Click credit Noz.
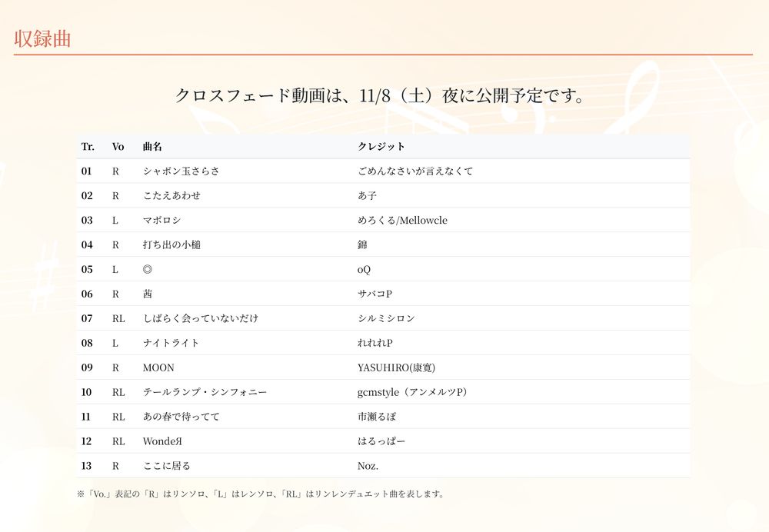Screen dimensions: 769x532 [368, 466]
